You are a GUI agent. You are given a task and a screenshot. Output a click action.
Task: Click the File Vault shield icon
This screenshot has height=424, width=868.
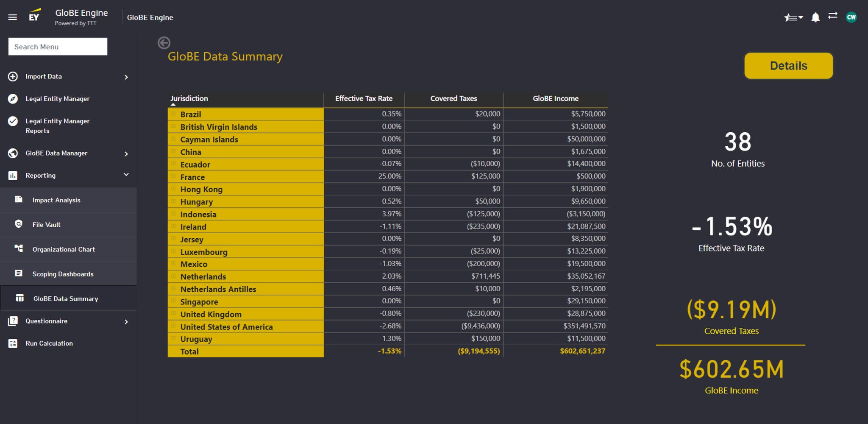click(19, 224)
